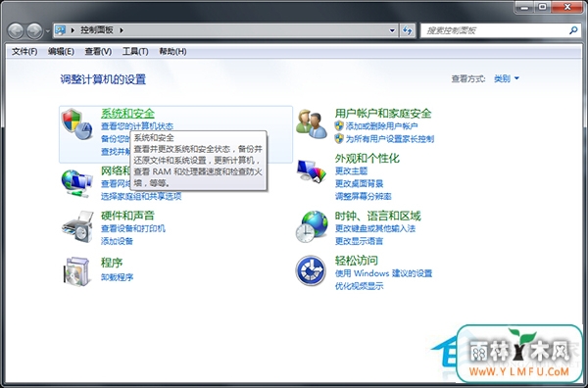Open the 查看(V) menu
Image resolution: width=588 pixels, height=388 pixels.
pos(98,51)
